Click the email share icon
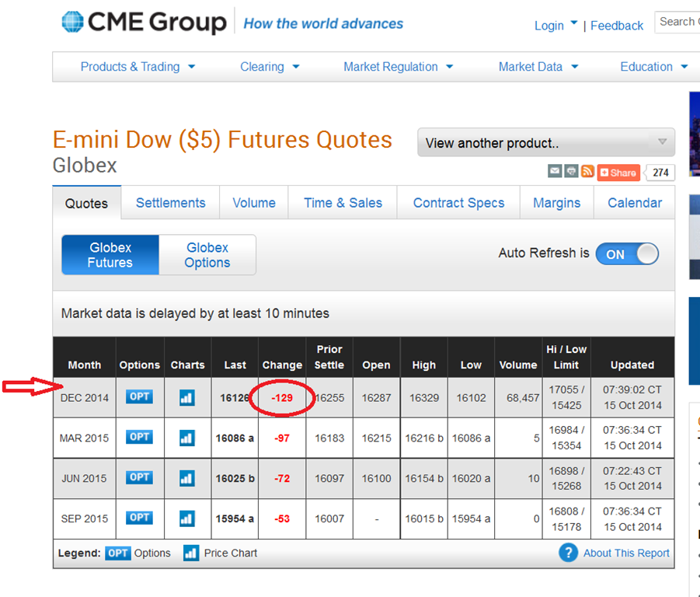The height and width of the screenshot is (597, 700). click(x=555, y=171)
